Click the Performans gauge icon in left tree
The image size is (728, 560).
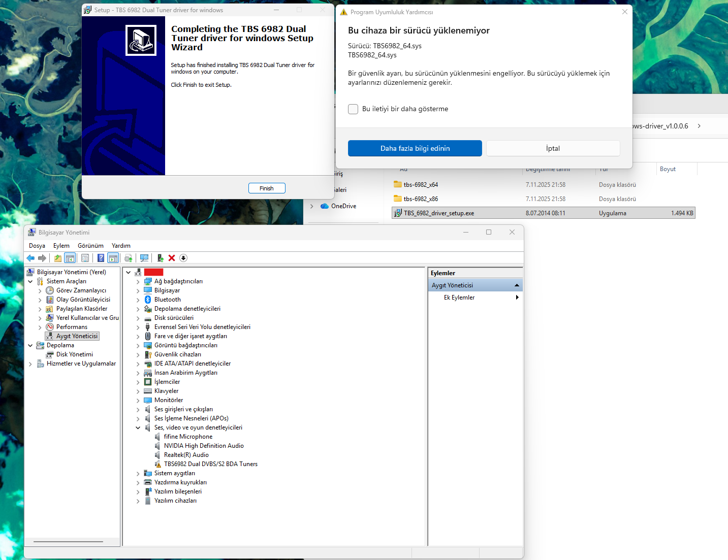click(x=50, y=327)
